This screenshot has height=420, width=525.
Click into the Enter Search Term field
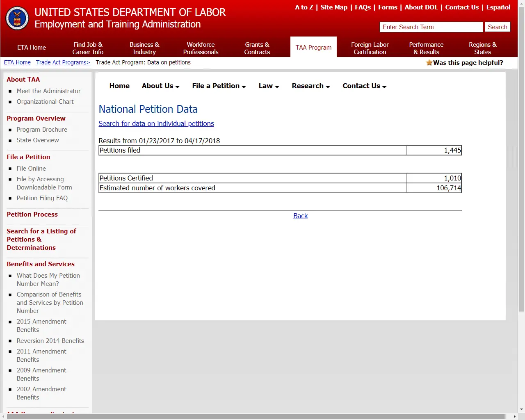[x=431, y=27]
